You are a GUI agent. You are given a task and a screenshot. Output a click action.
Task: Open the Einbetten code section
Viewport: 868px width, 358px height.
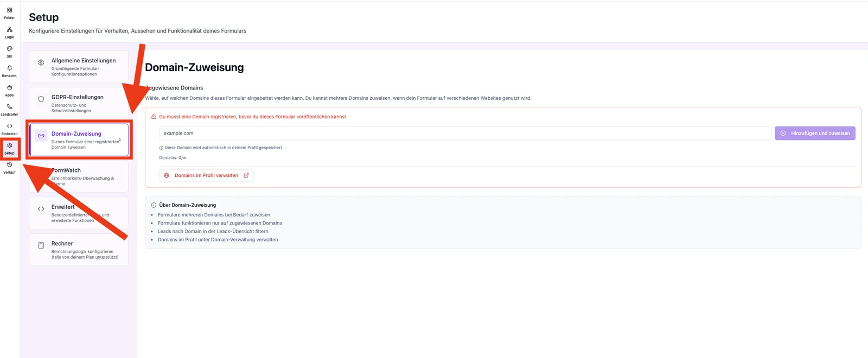click(x=9, y=129)
